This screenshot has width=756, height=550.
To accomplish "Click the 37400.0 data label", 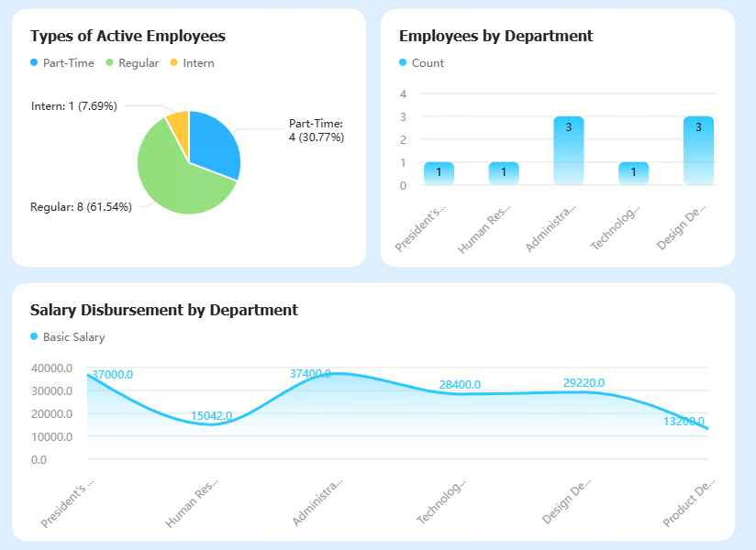I will [x=310, y=374].
